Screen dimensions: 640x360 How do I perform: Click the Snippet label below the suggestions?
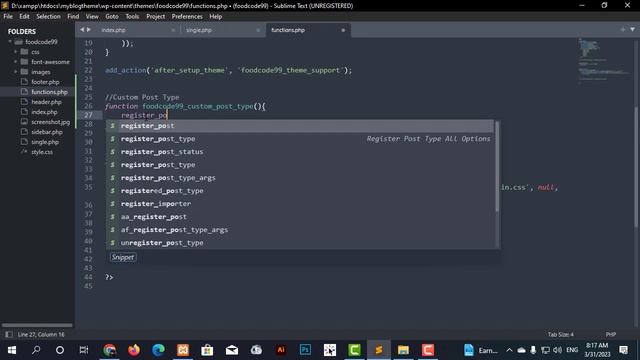[122, 257]
